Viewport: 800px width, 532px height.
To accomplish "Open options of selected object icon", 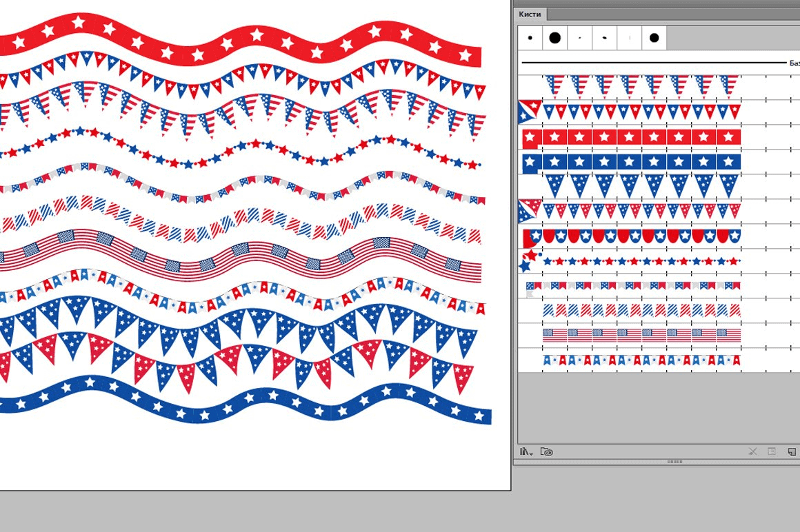I will pos(772,452).
